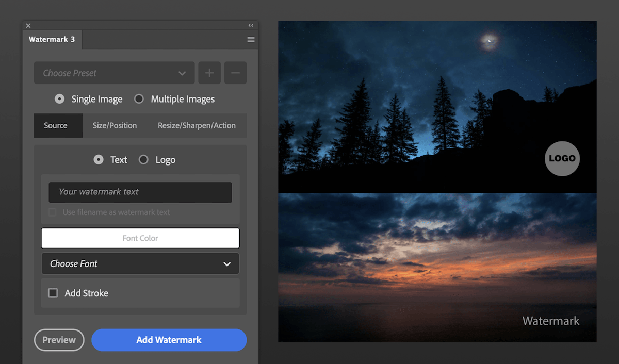Select the Single Image radio button
This screenshot has width=619, height=364.
click(x=59, y=99)
